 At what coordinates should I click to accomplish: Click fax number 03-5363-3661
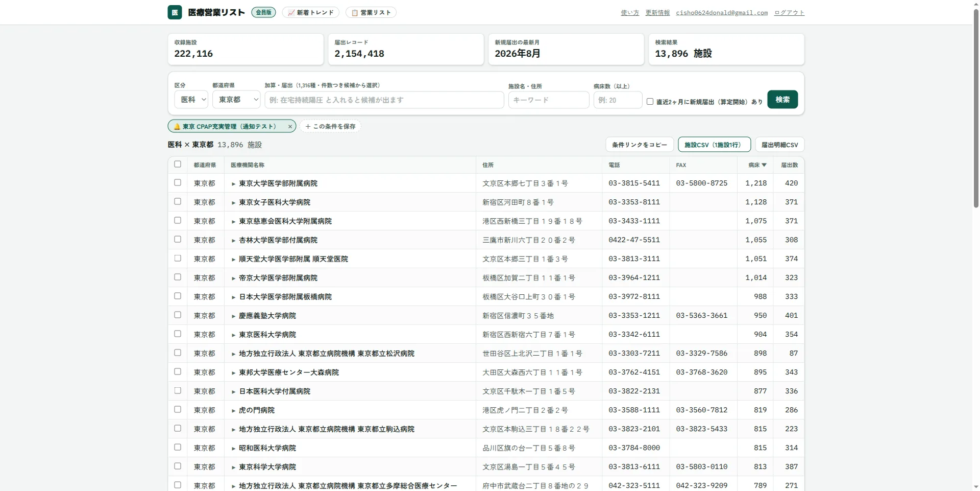702,315
